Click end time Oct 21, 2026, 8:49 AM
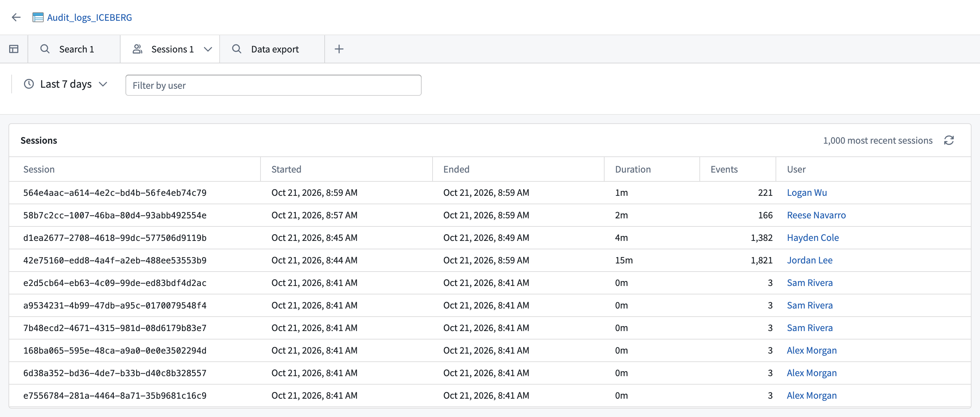Image resolution: width=980 pixels, height=417 pixels. click(486, 238)
